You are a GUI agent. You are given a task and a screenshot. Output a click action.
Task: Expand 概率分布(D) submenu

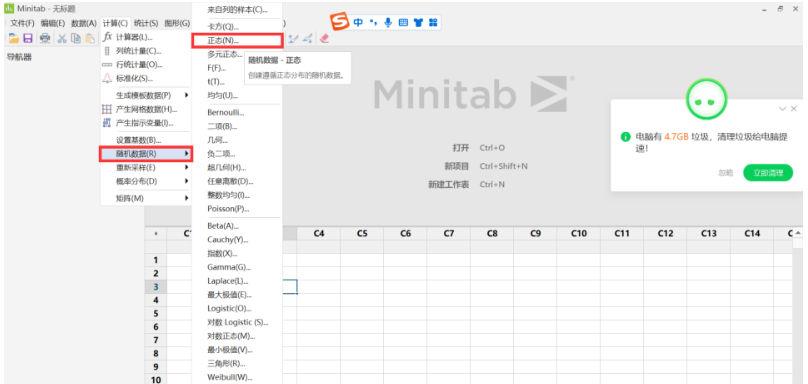click(x=146, y=181)
